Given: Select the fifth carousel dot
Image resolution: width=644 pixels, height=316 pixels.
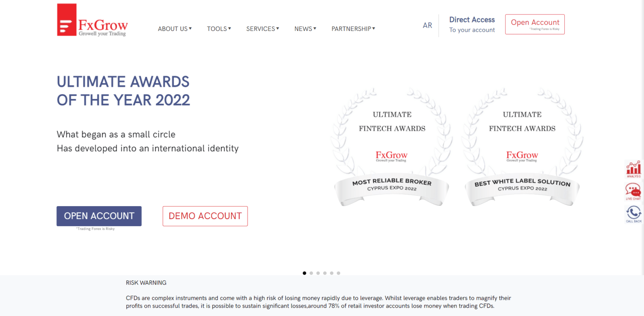Looking at the screenshot, I should (x=332, y=273).
